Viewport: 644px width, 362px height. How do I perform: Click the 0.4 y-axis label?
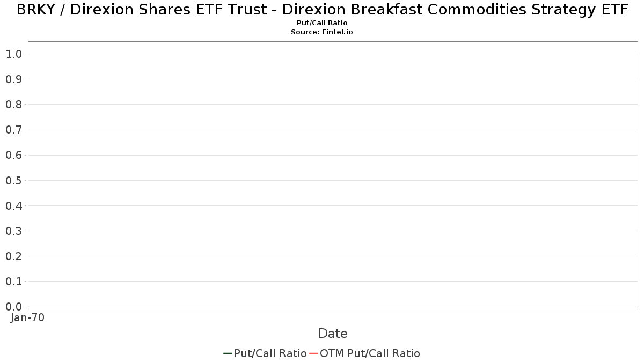point(14,205)
